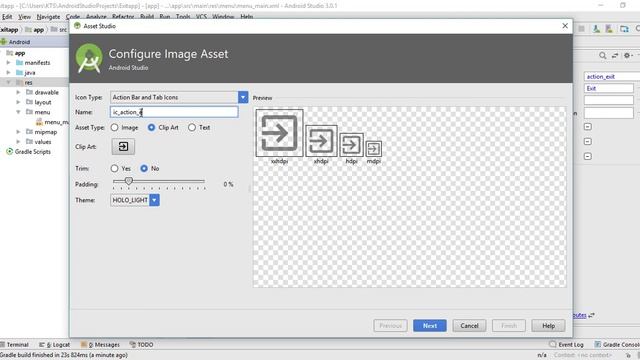Image resolution: width=640 pixels, height=360 pixels.
Task: Click the Cancel button
Action: [469, 326]
